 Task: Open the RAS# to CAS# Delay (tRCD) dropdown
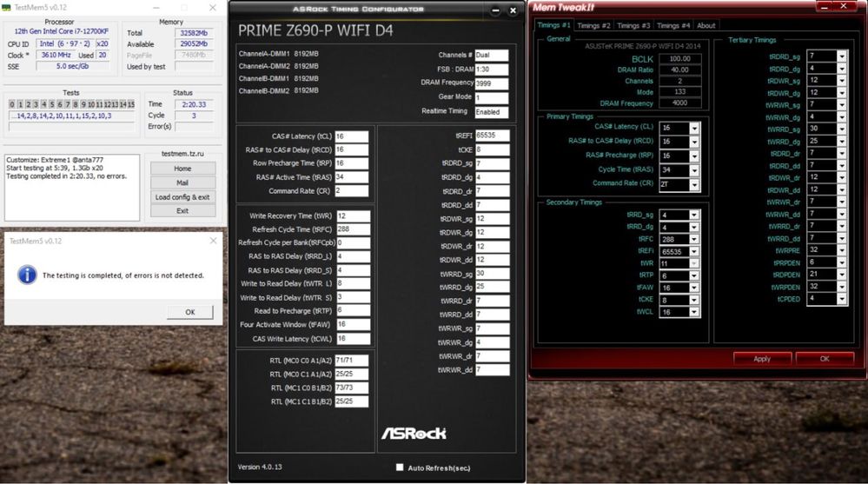pos(694,143)
